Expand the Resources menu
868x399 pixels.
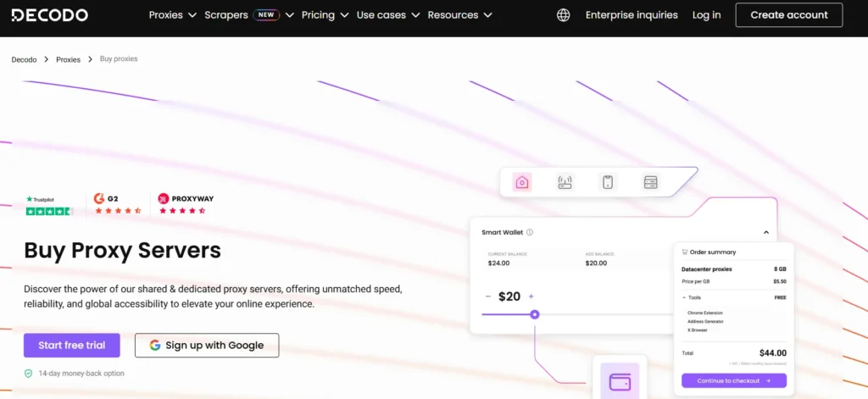tap(459, 15)
